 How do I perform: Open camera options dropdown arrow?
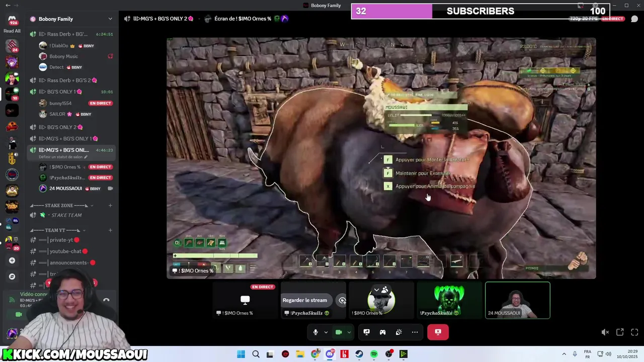tap(349, 332)
